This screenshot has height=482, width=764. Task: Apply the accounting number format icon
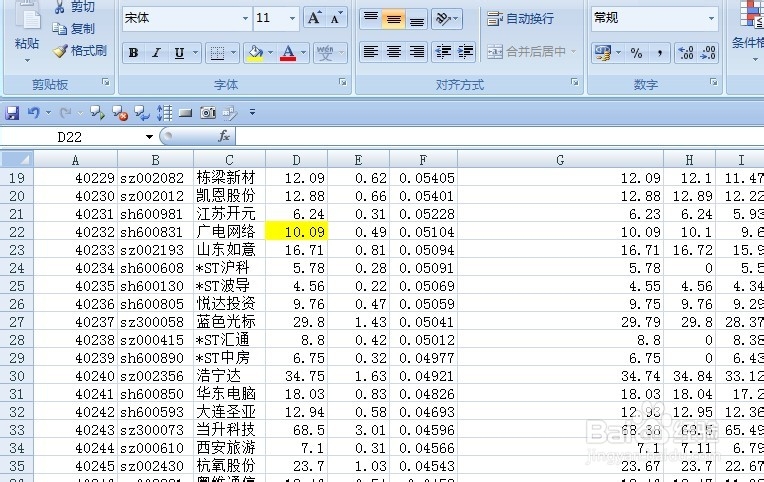coord(603,53)
